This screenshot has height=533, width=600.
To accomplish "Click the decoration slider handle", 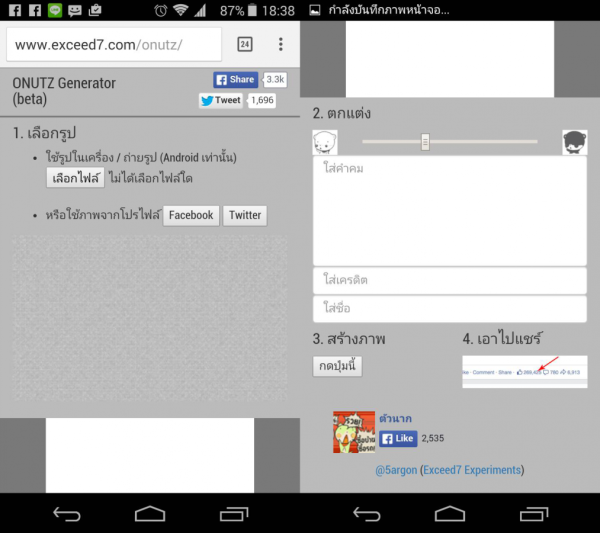I will [425, 142].
